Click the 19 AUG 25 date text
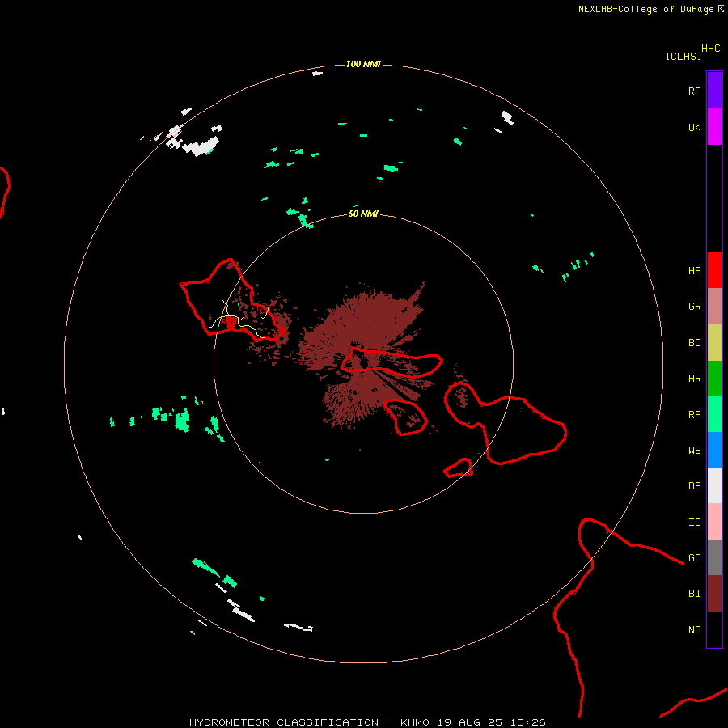 470,722
